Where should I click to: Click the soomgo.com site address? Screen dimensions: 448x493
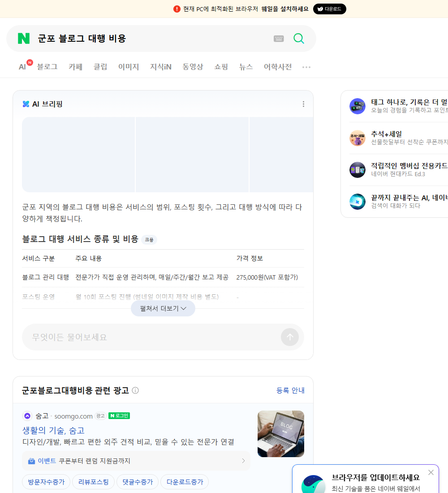[73, 416]
